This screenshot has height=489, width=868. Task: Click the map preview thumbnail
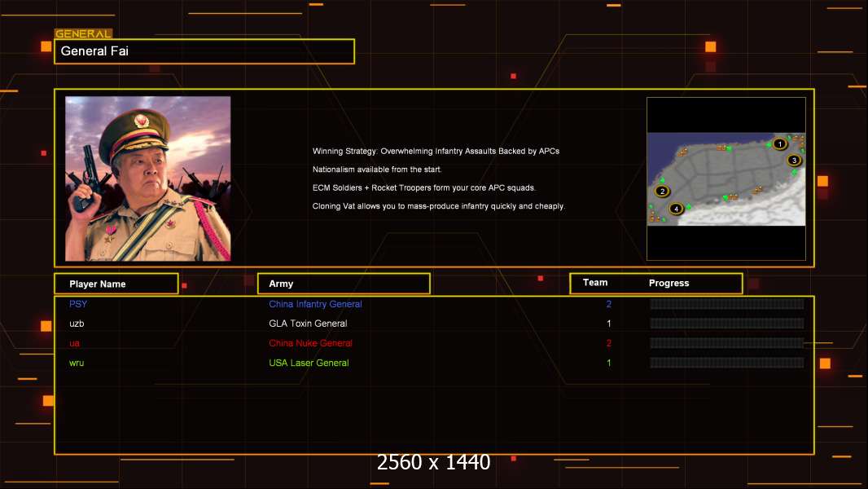[x=726, y=178]
